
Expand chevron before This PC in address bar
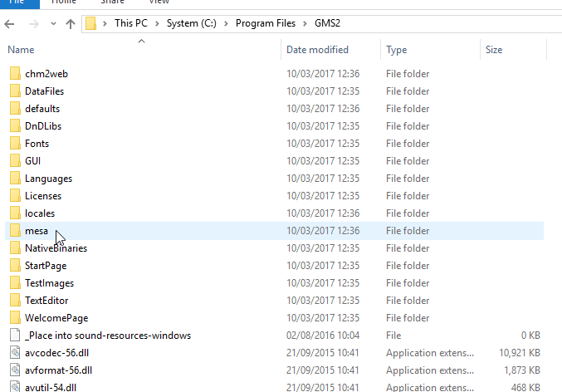(105, 24)
